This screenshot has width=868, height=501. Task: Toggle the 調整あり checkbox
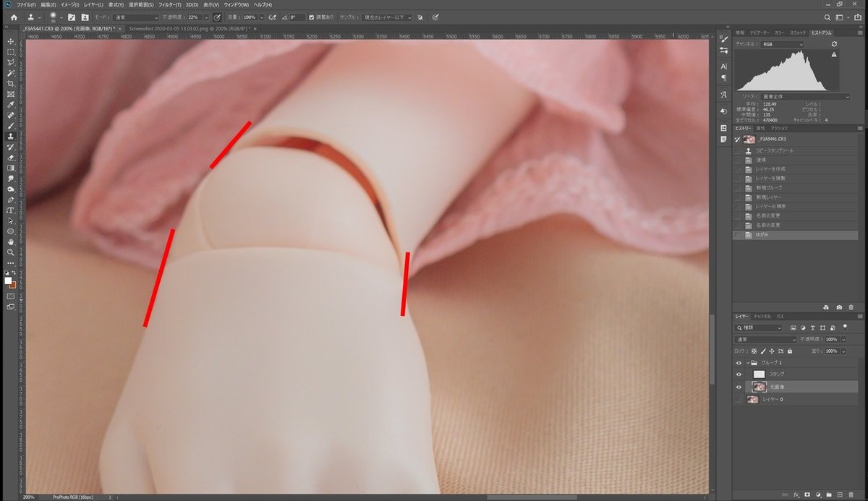[311, 17]
